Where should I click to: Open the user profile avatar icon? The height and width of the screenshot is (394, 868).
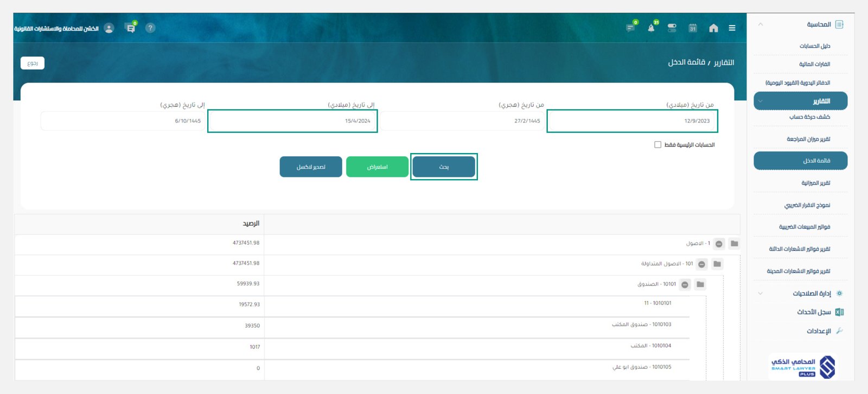pyautogui.click(x=109, y=28)
